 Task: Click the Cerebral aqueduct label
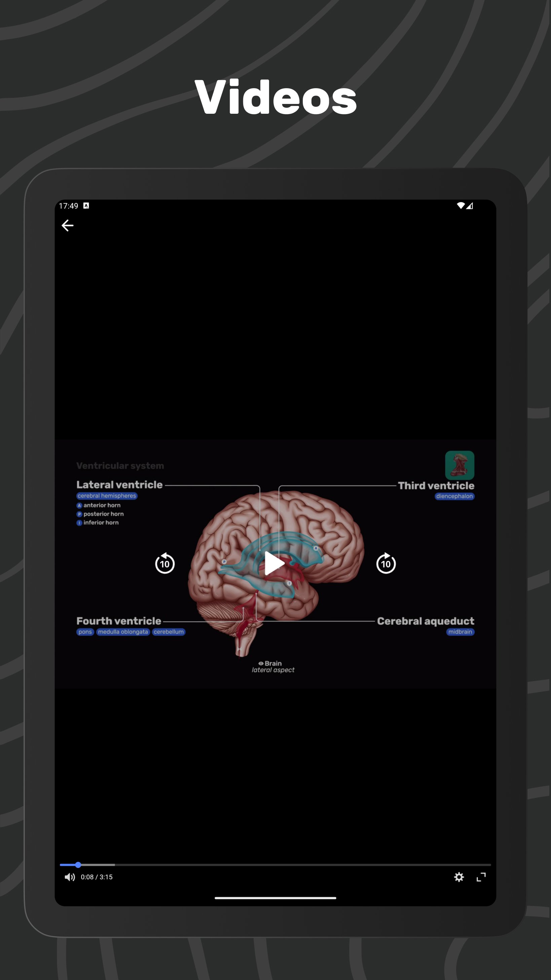426,621
